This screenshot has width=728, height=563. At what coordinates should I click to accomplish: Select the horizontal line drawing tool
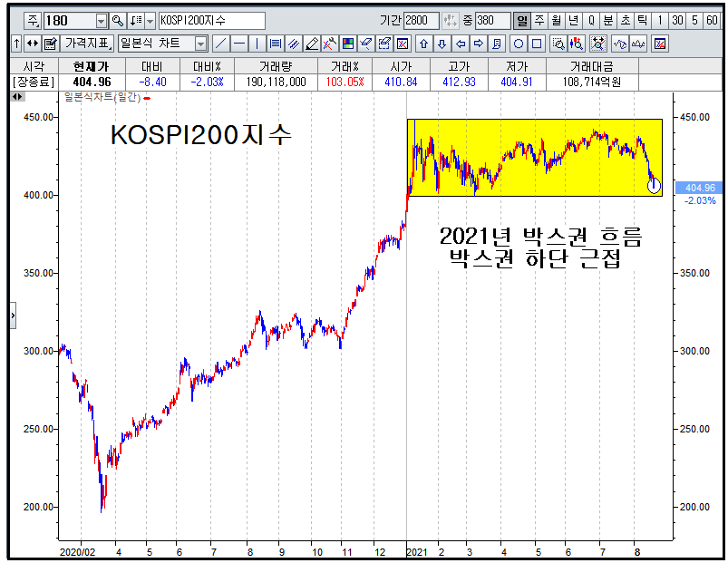[238, 44]
